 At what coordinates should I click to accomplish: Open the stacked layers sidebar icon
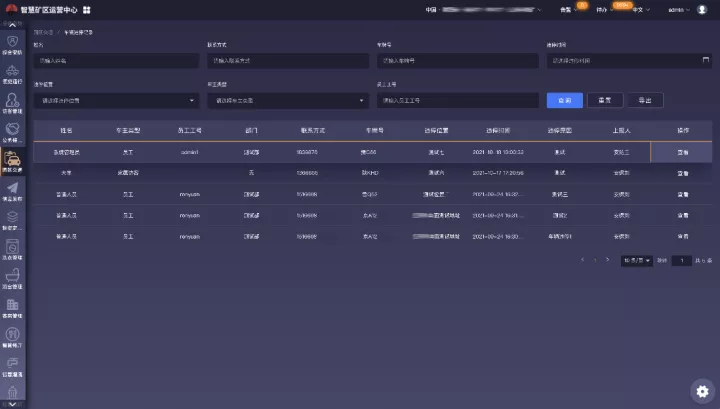12,217
